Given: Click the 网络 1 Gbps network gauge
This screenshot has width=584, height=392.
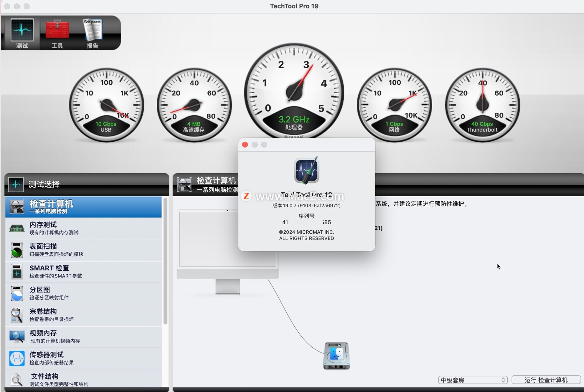Looking at the screenshot, I should [395, 105].
